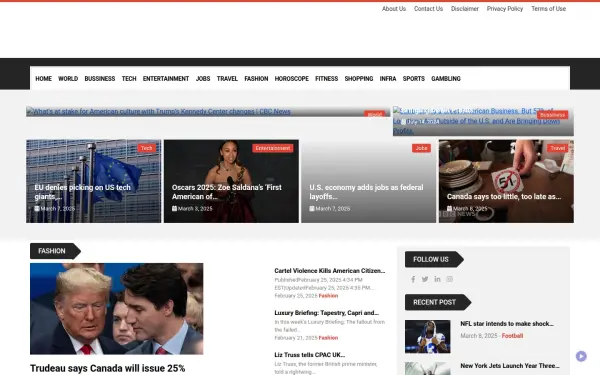
Task: Go to the HOME menu item
Action: [x=44, y=78]
